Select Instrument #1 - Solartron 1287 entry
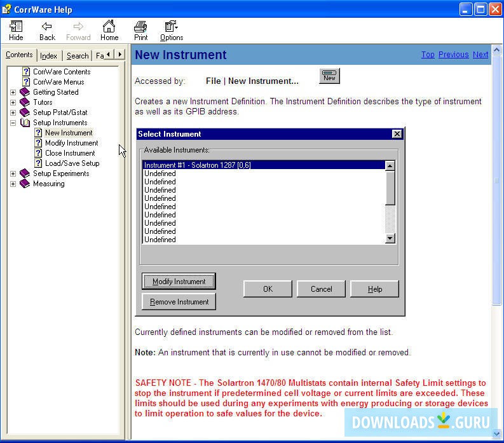 click(264, 165)
